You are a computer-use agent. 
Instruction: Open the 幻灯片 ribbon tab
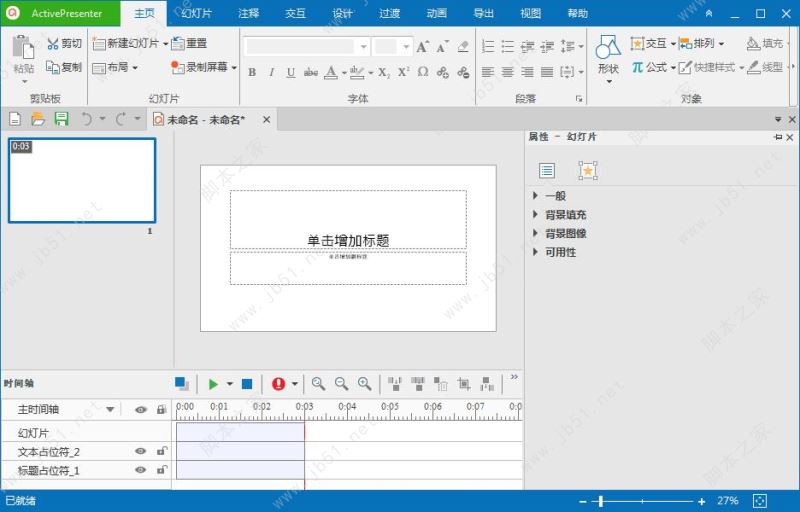coord(196,13)
